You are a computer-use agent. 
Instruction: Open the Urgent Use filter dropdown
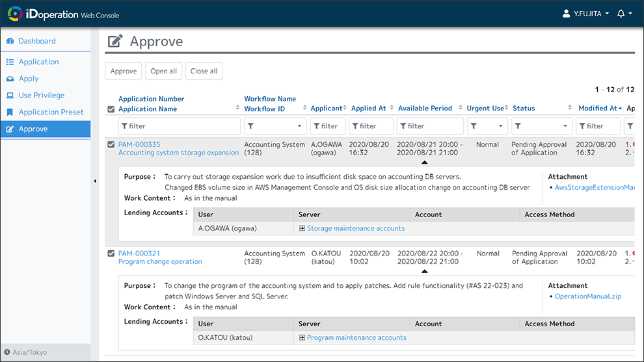pos(487,126)
